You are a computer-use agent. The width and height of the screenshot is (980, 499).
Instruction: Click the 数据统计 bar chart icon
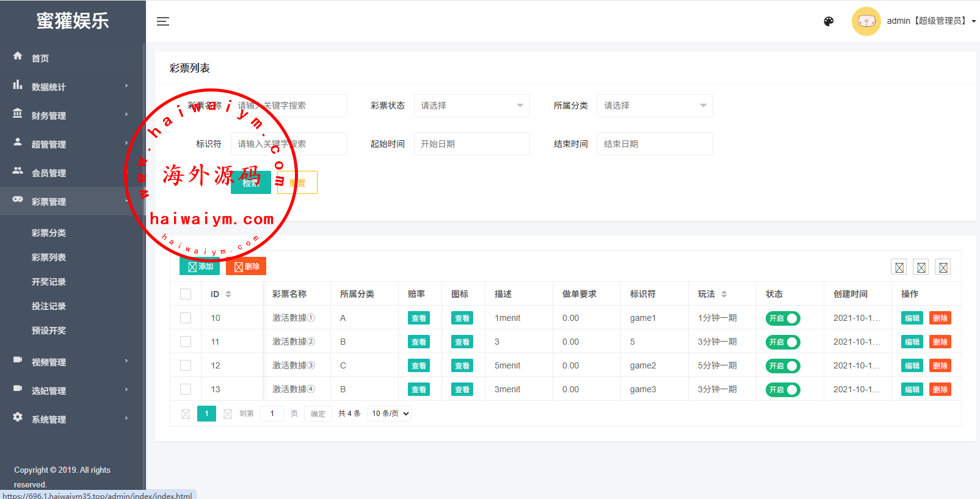tap(18, 85)
